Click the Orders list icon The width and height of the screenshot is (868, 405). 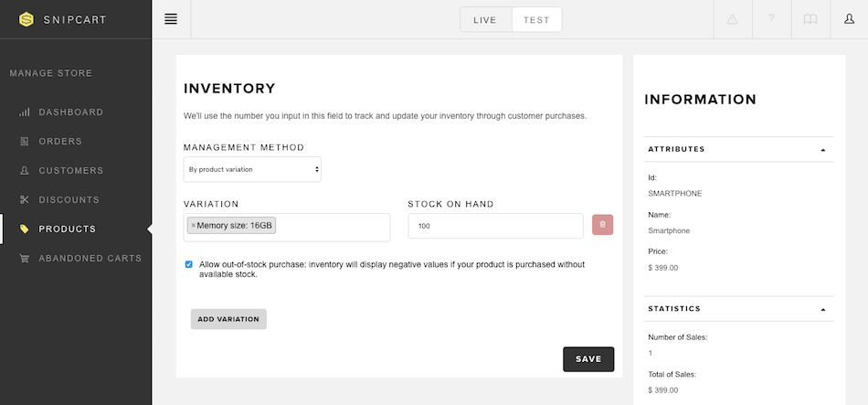click(24, 142)
